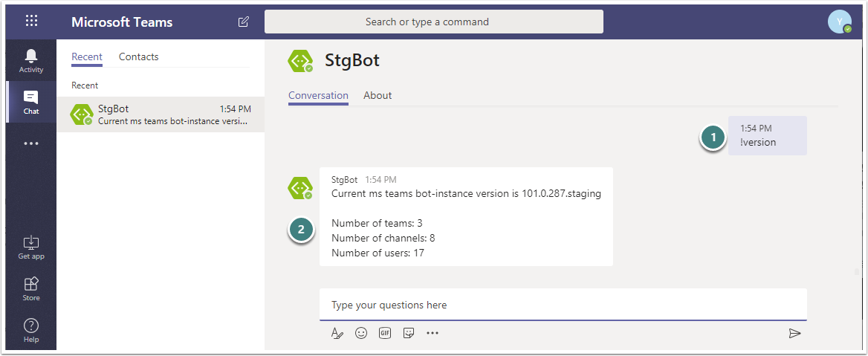
Task: Start a new chat with compose icon
Action: [x=244, y=22]
